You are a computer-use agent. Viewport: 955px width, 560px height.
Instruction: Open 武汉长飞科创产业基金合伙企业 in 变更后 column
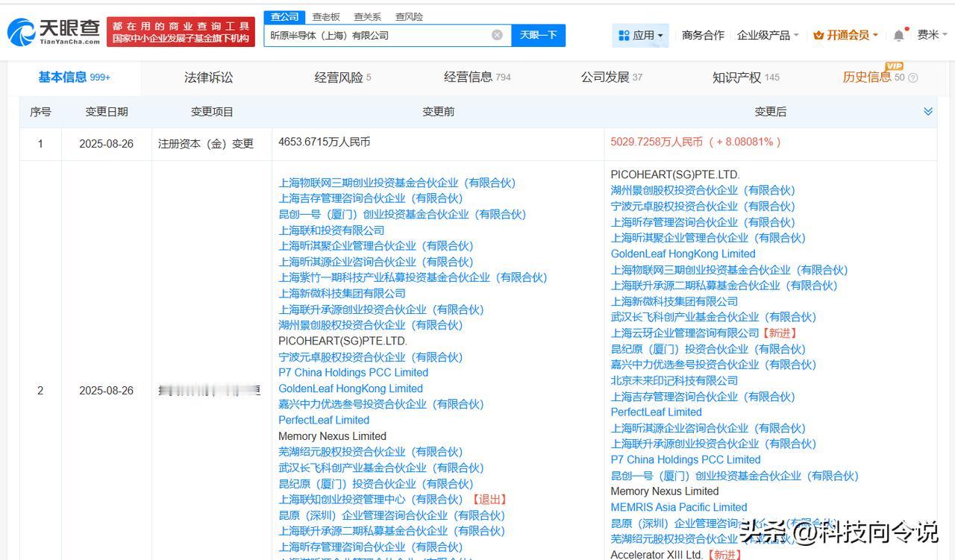pos(713,317)
